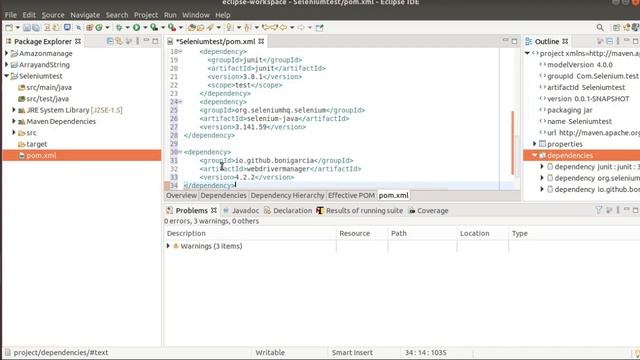
Task: Open the Navigate menu
Action: (85, 15)
